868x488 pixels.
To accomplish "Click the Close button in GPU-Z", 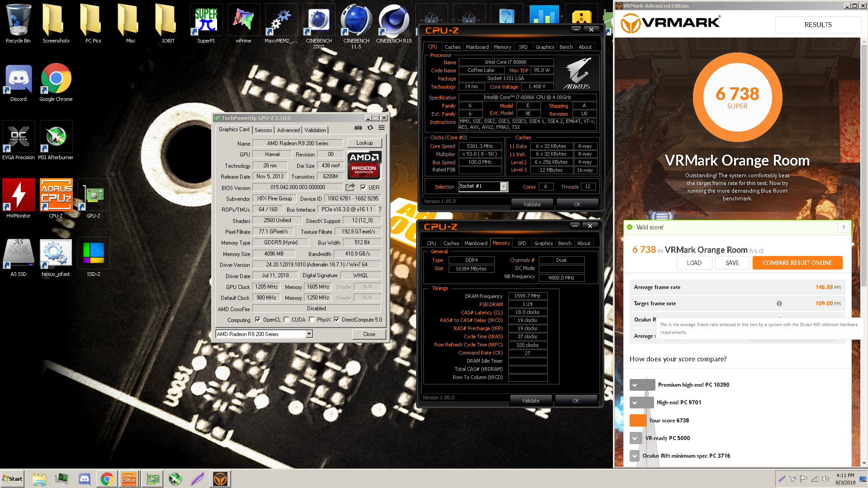I will [369, 334].
